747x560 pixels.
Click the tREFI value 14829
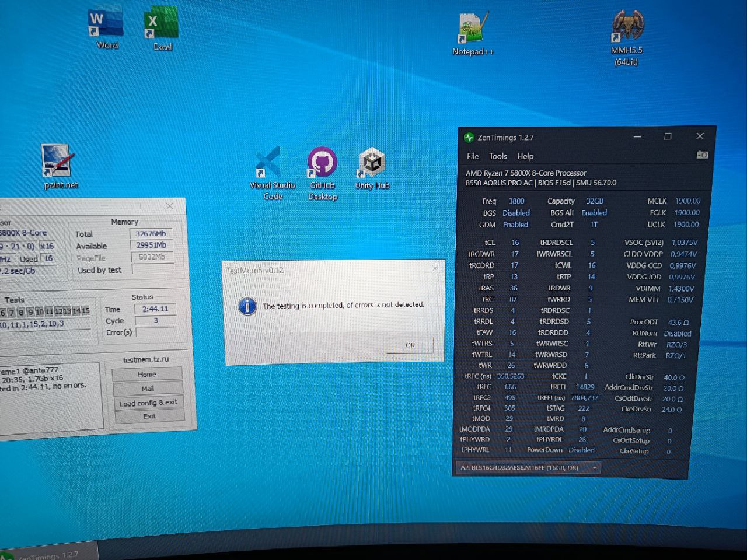click(585, 387)
